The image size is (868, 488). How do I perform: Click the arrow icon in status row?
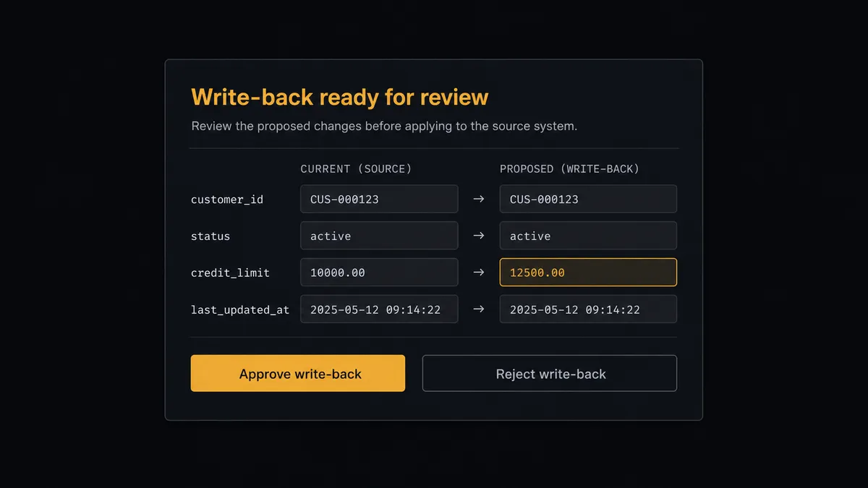pos(479,236)
